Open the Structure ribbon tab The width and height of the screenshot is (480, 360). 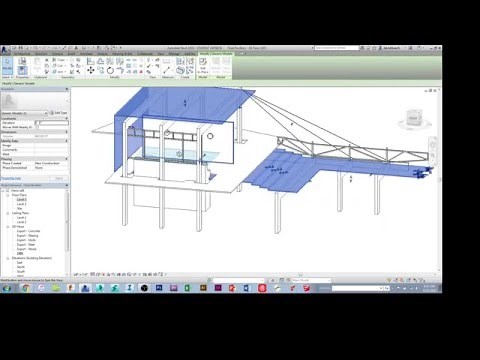(x=41, y=54)
